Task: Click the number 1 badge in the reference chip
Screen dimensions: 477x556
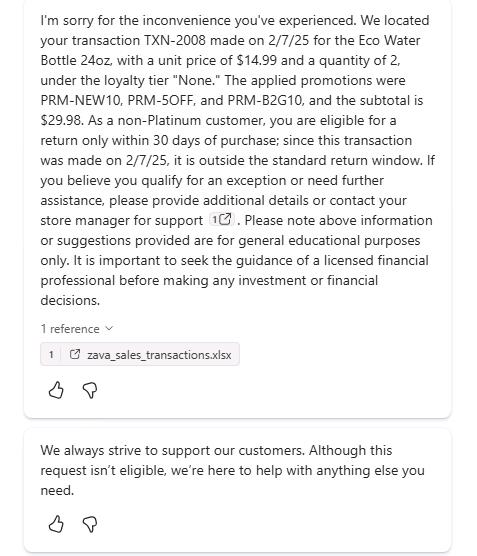Action: [x=51, y=354]
